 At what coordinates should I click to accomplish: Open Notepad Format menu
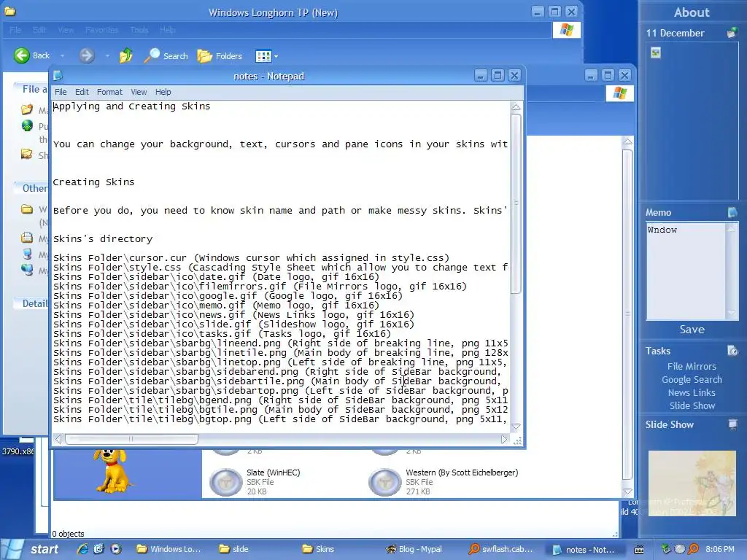point(109,92)
